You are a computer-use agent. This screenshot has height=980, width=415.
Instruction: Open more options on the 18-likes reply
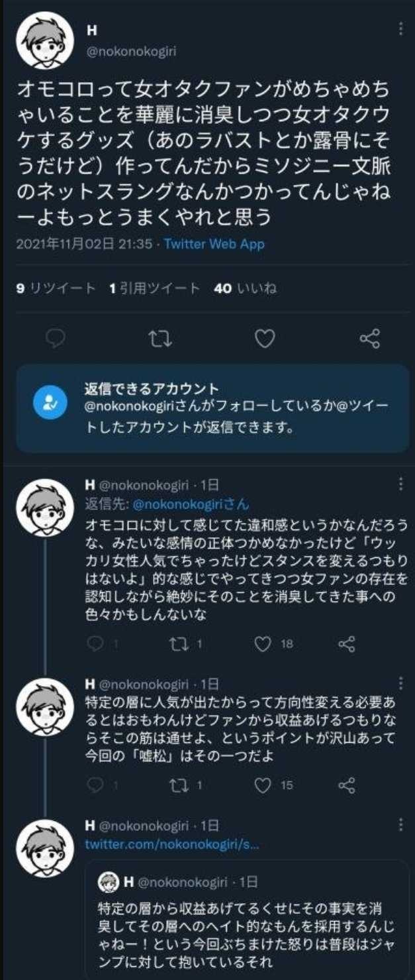click(400, 484)
